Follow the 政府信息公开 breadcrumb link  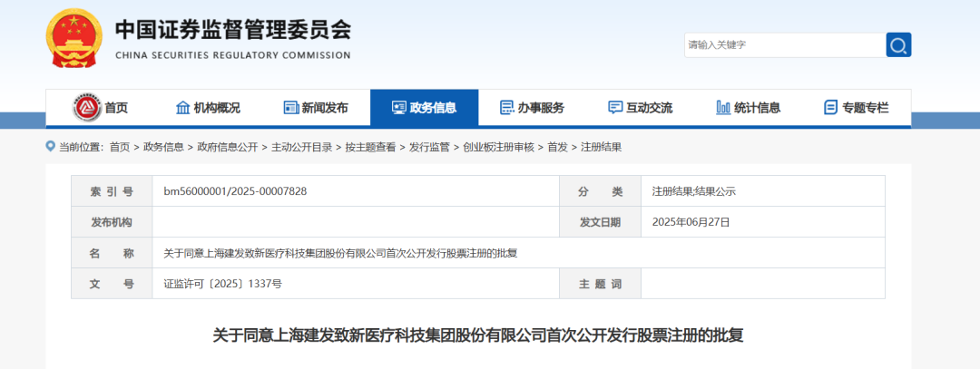click(x=228, y=148)
